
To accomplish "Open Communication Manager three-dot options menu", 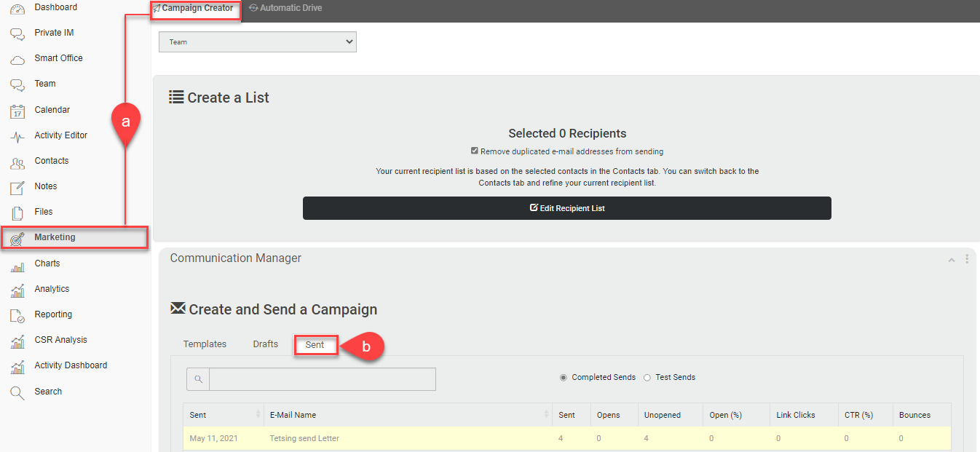I will pos(967,259).
